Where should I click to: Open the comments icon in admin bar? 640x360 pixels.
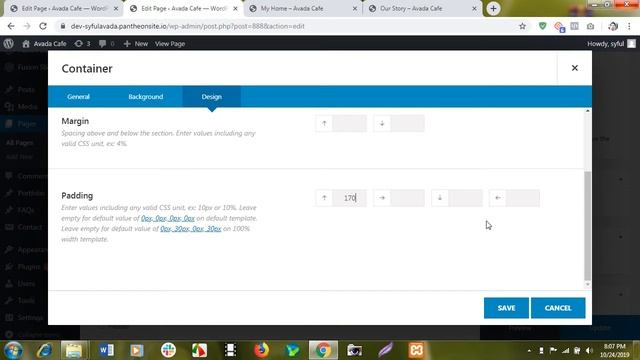[x=106, y=44]
